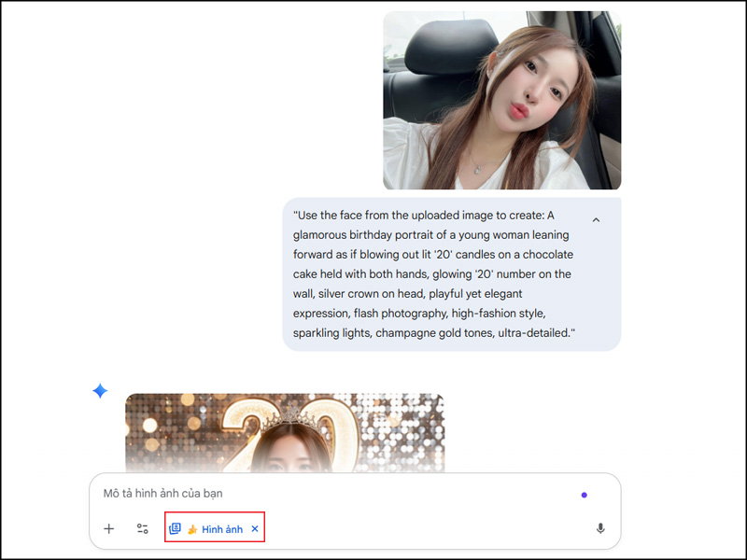The image size is (747, 560).
Task: Open the generated birthday portrait image
Action: (285, 431)
